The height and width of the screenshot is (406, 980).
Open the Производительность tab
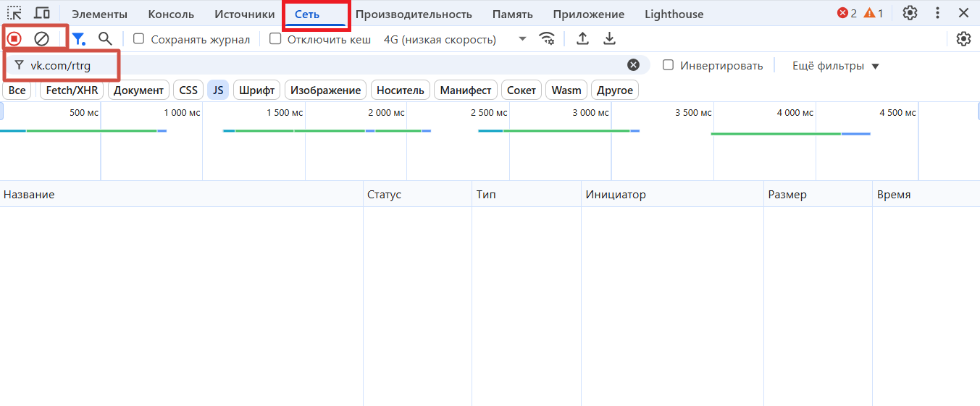414,14
